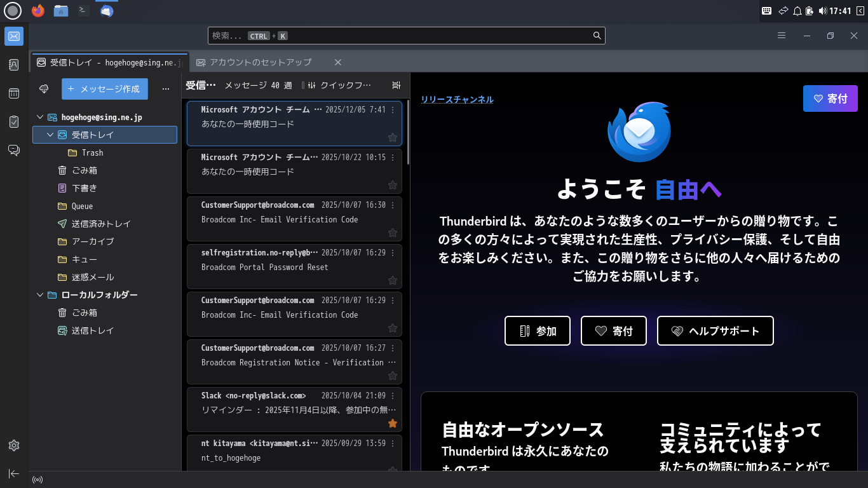Switch to the アカウントのセットアップ tab
The width and height of the screenshot is (868, 488).
click(x=261, y=62)
